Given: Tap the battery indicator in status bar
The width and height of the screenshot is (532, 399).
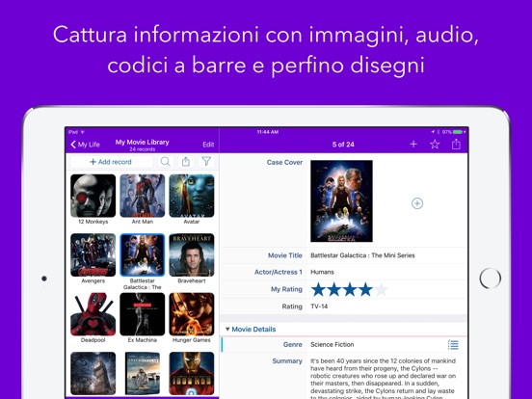Looking at the screenshot, I should pos(459,132).
